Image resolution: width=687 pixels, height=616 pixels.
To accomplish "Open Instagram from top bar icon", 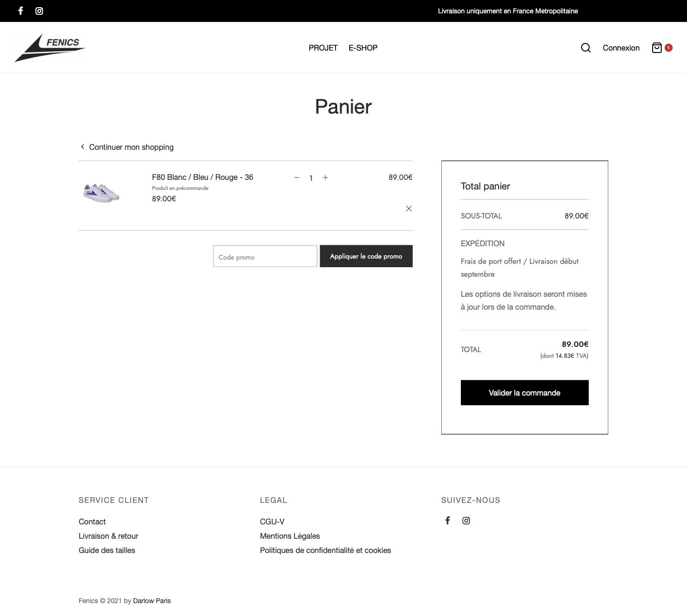I will coord(39,10).
